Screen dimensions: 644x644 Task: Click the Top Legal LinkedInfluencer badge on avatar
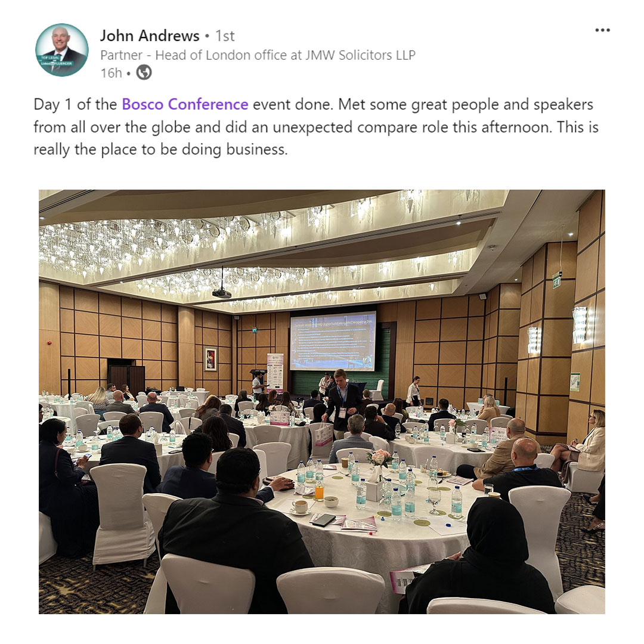pyautogui.click(x=56, y=61)
